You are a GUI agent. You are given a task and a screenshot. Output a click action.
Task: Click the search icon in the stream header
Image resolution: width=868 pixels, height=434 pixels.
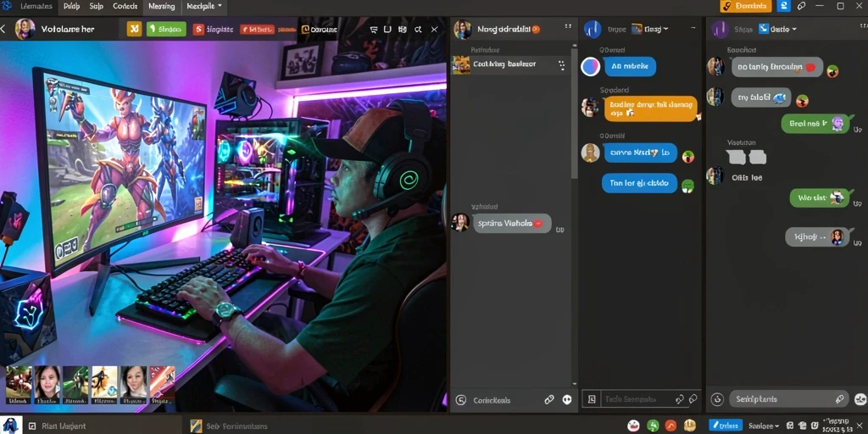point(418,30)
